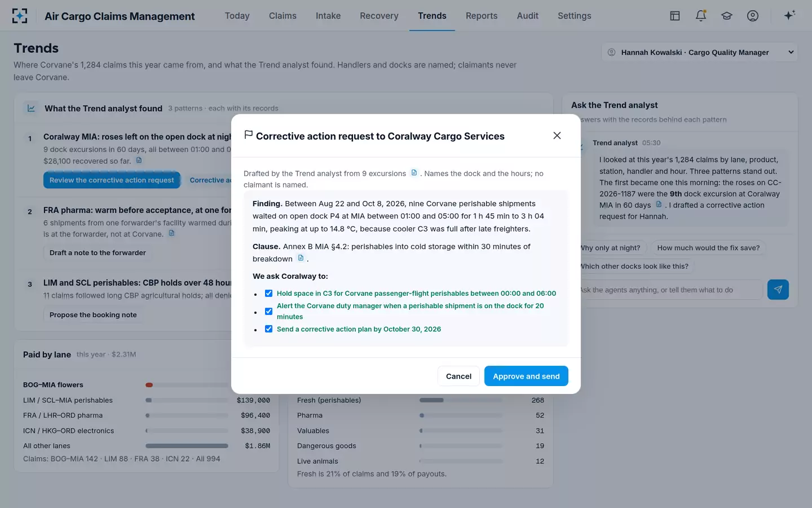This screenshot has width=812, height=508.
Task: Click the graduation cap learning icon
Action: pyautogui.click(x=727, y=16)
